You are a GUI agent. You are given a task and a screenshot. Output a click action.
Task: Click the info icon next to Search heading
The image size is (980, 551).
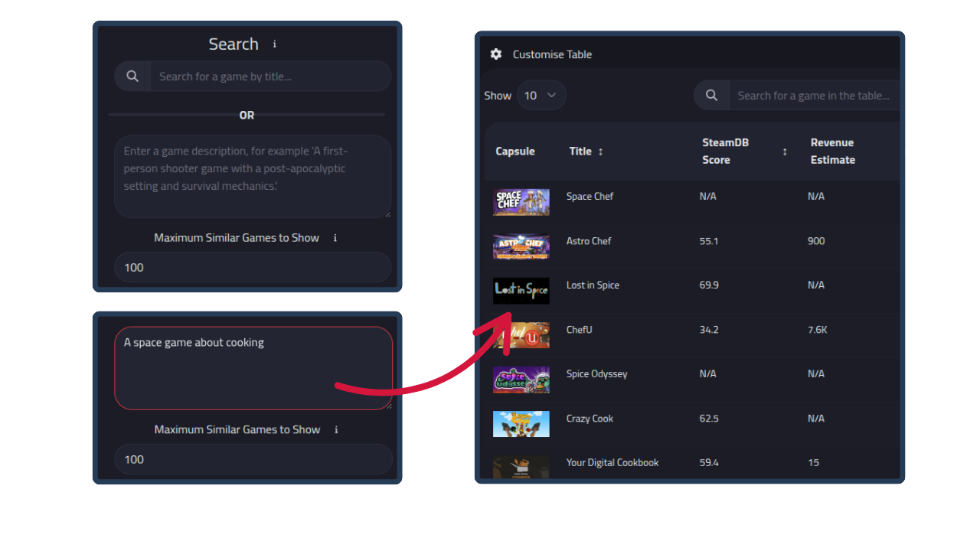pos(274,44)
